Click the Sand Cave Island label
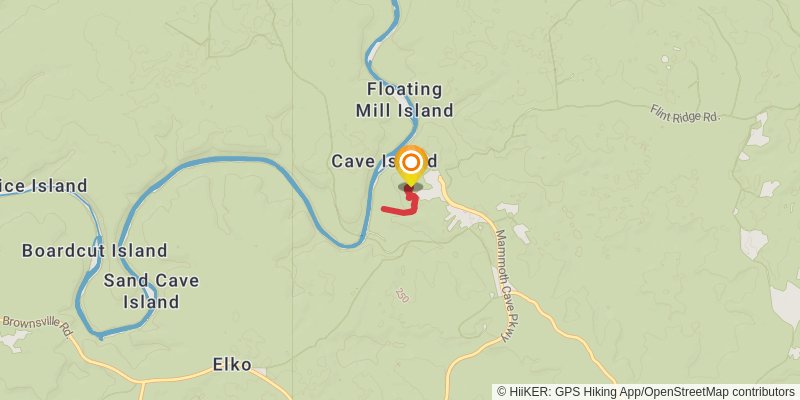 coord(151,291)
